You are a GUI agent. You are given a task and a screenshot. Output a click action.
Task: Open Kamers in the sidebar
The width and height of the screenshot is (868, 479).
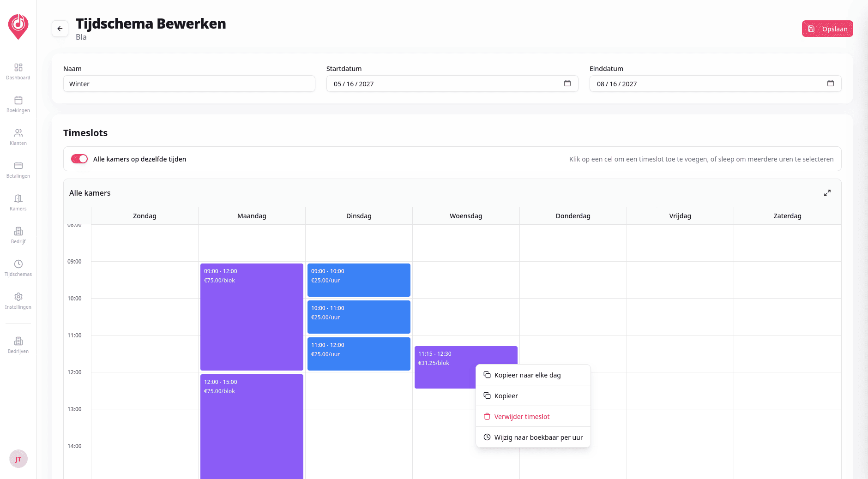click(x=18, y=203)
